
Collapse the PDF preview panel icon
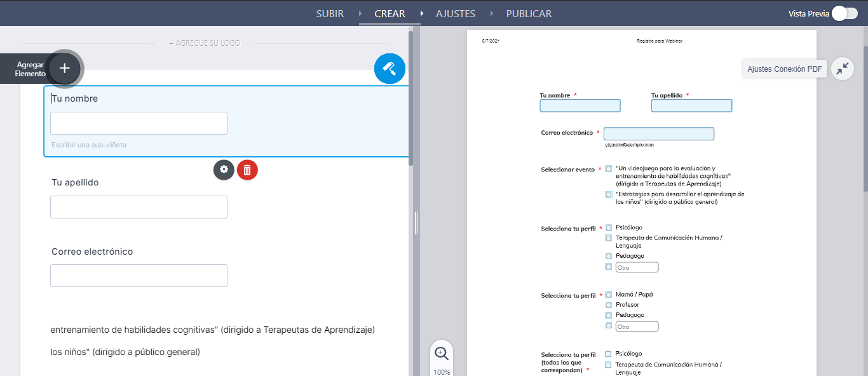[843, 69]
